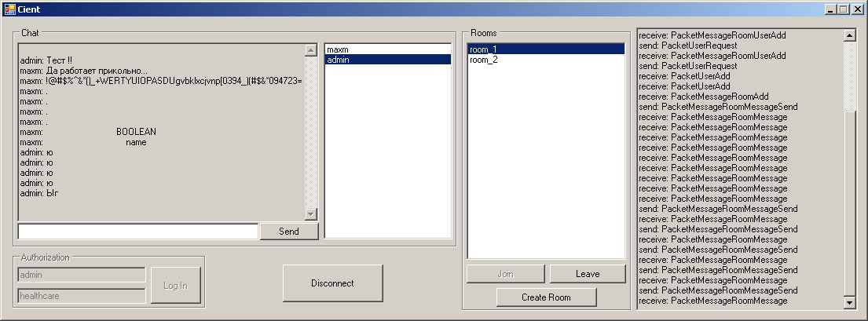Image resolution: width=868 pixels, height=321 pixels.
Task: Minimize the Cient window
Action: 831,9
